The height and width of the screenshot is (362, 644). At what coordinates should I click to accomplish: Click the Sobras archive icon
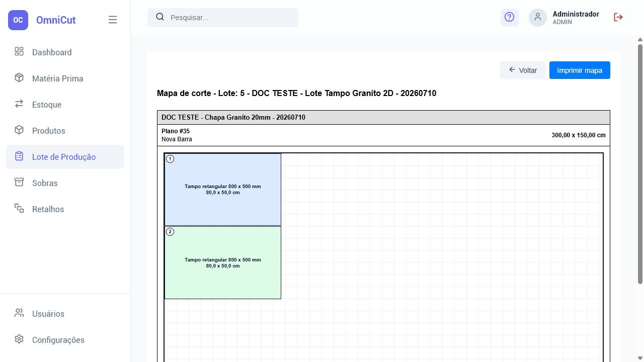[x=19, y=182]
